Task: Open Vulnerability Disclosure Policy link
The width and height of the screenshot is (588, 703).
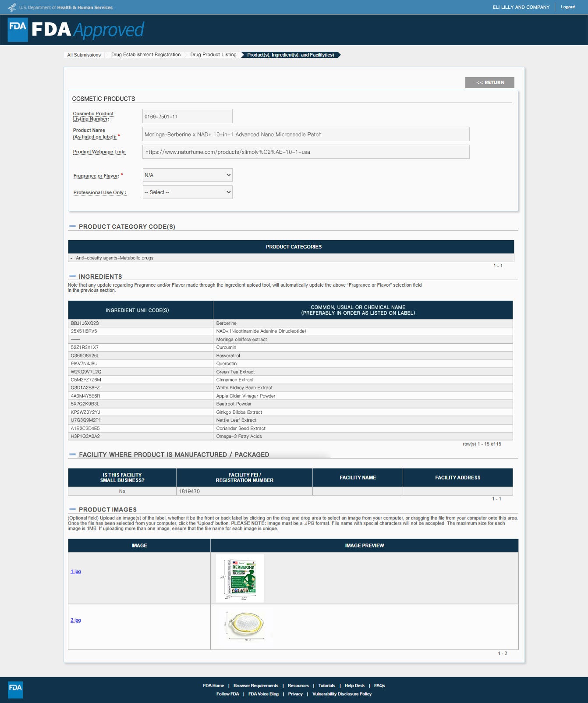Action: pos(342,694)
